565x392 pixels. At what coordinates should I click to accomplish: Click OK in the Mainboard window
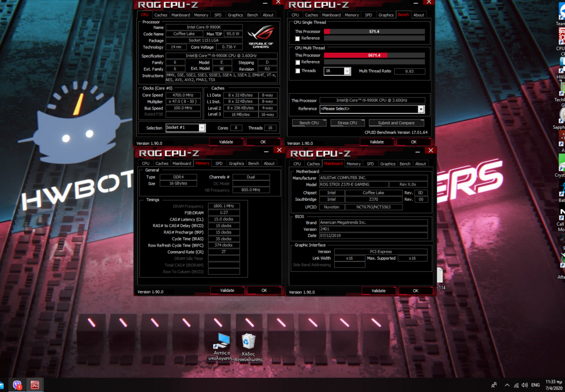[416, 291]
